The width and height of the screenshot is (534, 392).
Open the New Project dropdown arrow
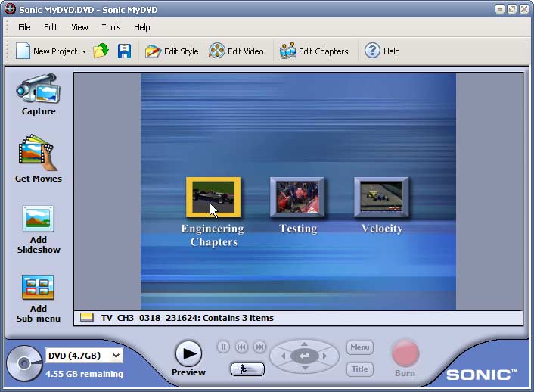(84, 51)
